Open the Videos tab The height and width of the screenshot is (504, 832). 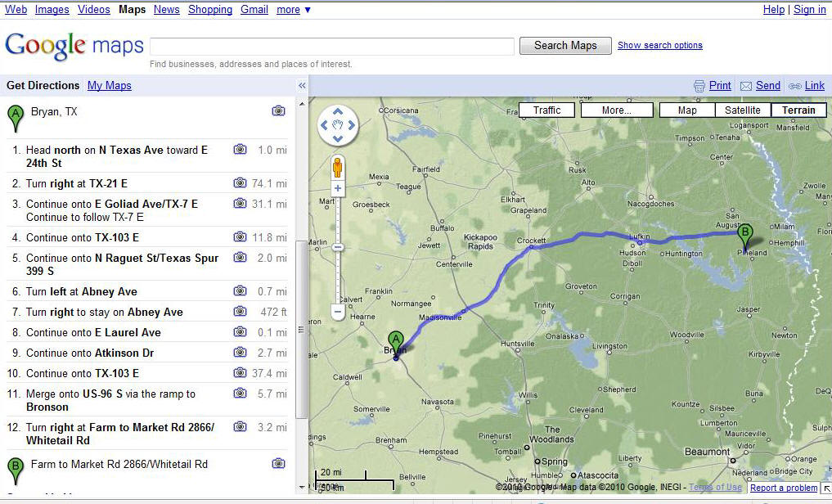pos(94,10)
